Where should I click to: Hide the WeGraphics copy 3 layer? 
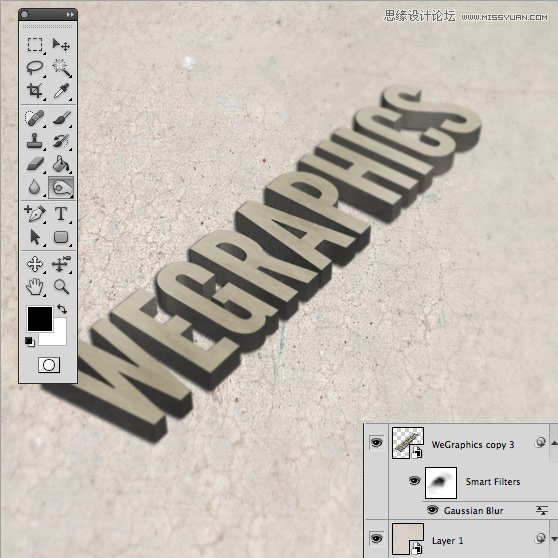click(x=377, y=442)
